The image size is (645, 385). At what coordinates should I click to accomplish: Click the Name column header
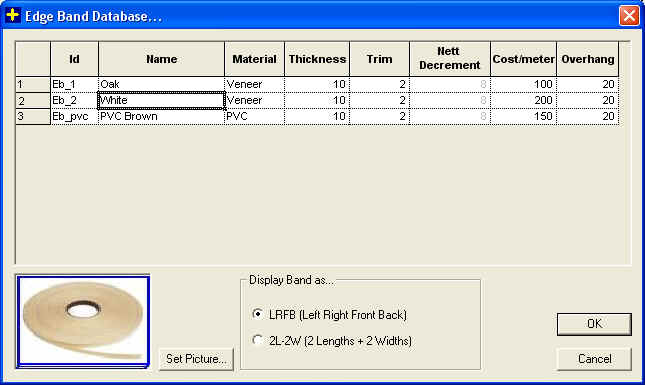point(162,59)
